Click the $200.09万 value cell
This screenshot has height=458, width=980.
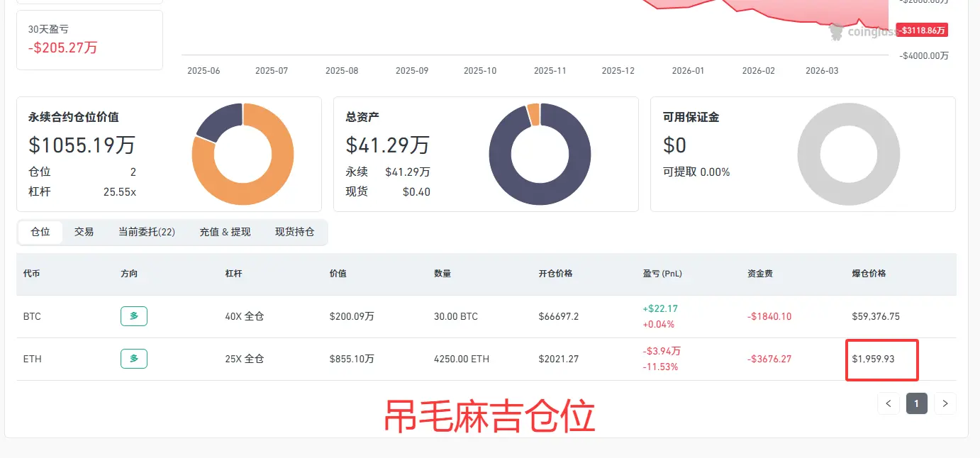352,316
